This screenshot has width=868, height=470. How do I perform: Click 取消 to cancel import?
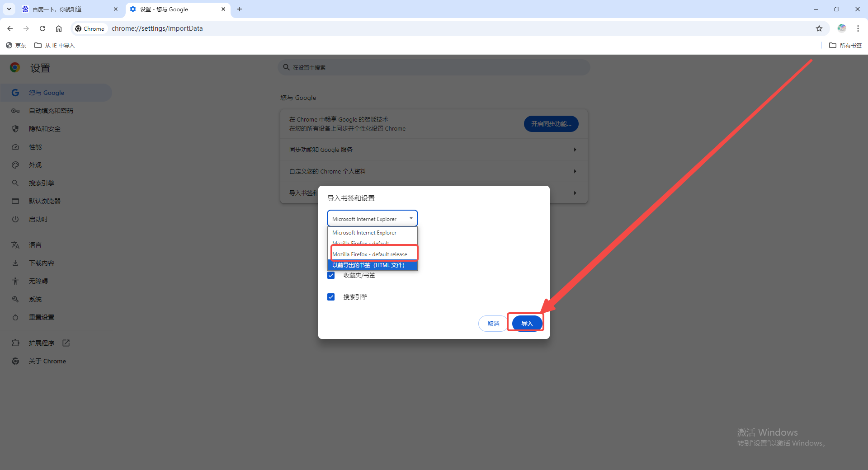pos(493,324)
